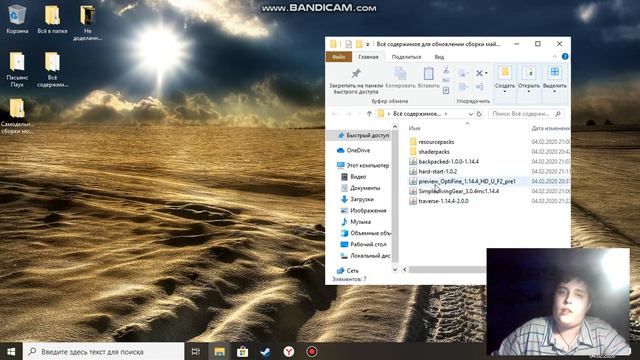Click the Refresh button next to address bar
Screen dimensions: 640x360
pyautogui.click(x=479, y=114)
